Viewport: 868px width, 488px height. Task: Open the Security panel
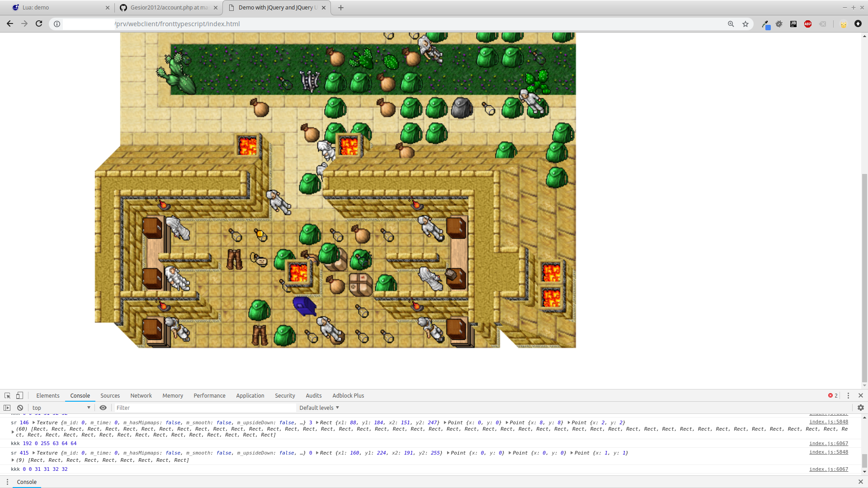285,395
